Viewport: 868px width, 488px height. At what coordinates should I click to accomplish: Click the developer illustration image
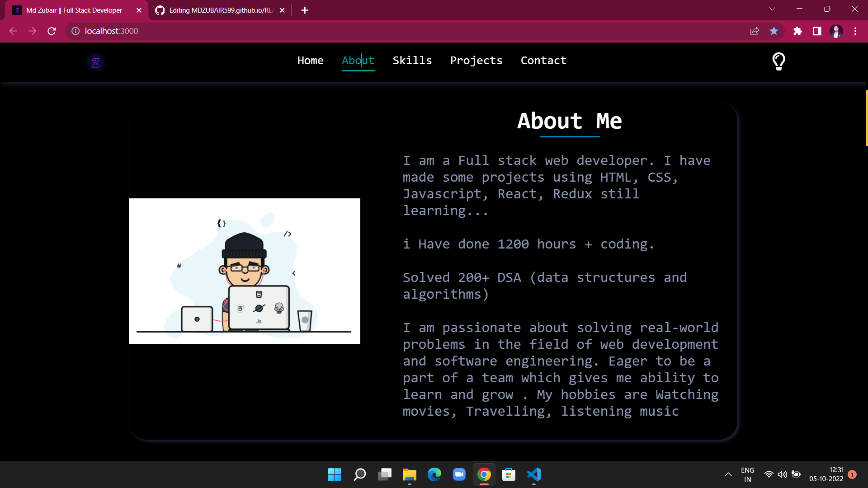point(245,271)
